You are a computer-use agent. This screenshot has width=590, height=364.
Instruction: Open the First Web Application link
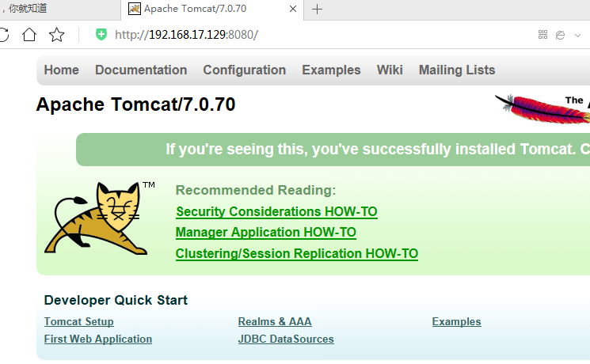[98, 339]
